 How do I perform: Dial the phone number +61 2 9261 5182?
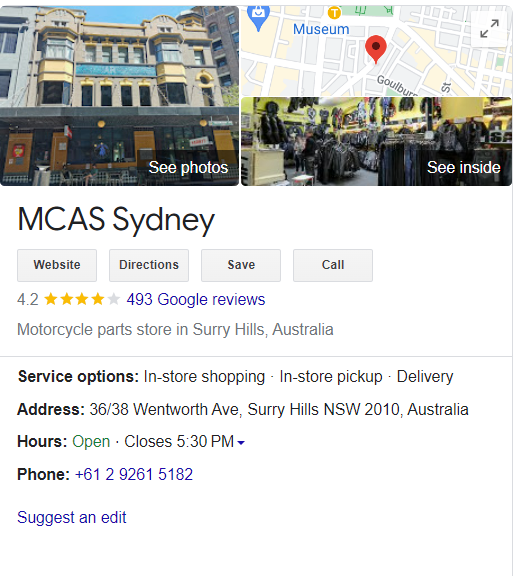134,474
